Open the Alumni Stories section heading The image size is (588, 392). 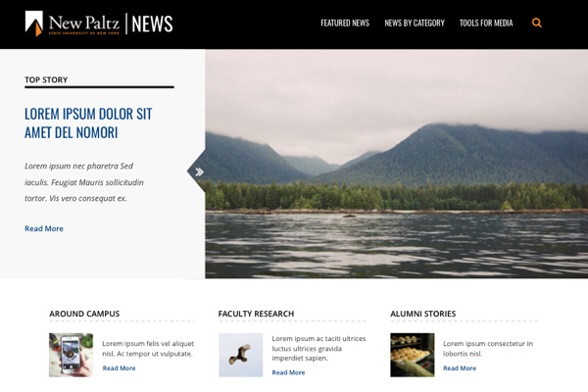pos(423,314)
